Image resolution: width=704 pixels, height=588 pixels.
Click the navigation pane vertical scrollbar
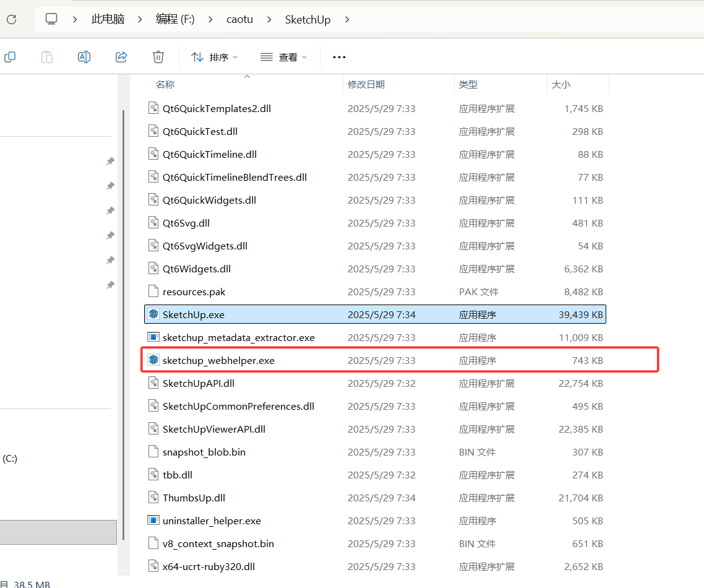(x=124, y=325)
